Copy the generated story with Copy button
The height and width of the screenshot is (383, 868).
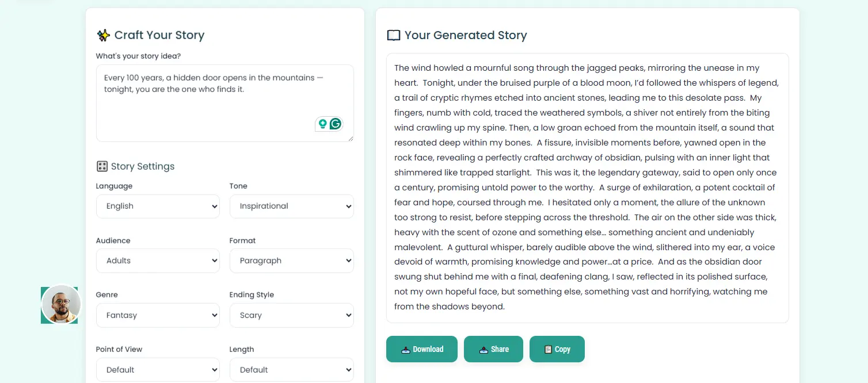point(557,349)
